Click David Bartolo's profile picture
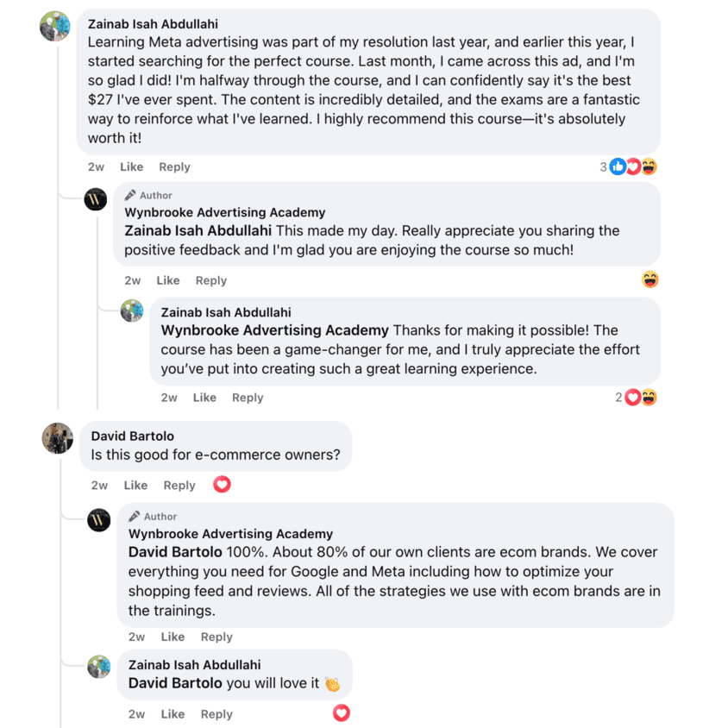The image size is (728, 728). coord(58,438)
